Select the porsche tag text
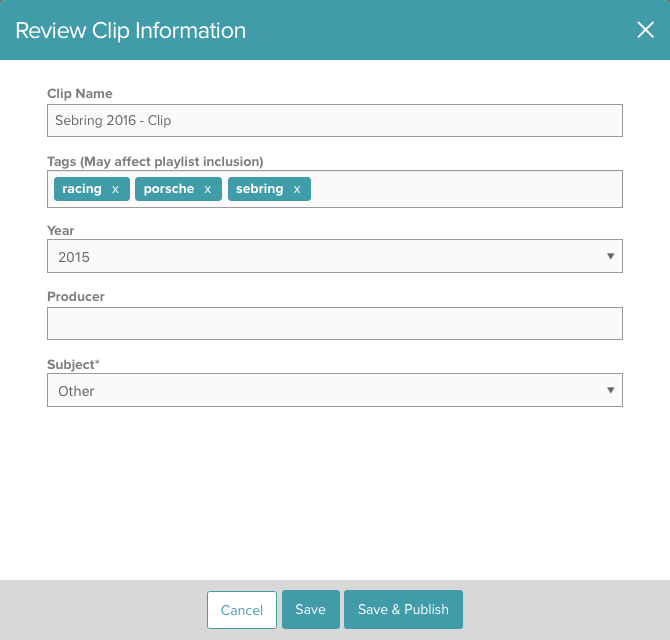 point(169,189)
